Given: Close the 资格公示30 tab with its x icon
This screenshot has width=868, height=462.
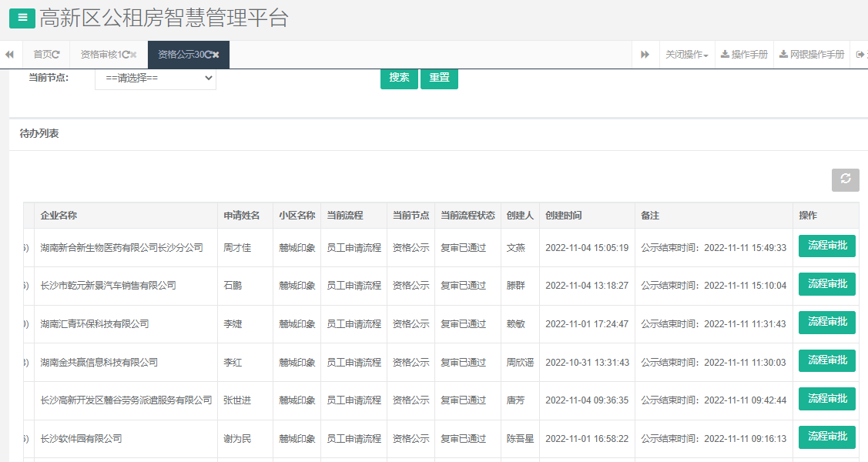Looking at the screenshot, I should (x=216, y=55).
